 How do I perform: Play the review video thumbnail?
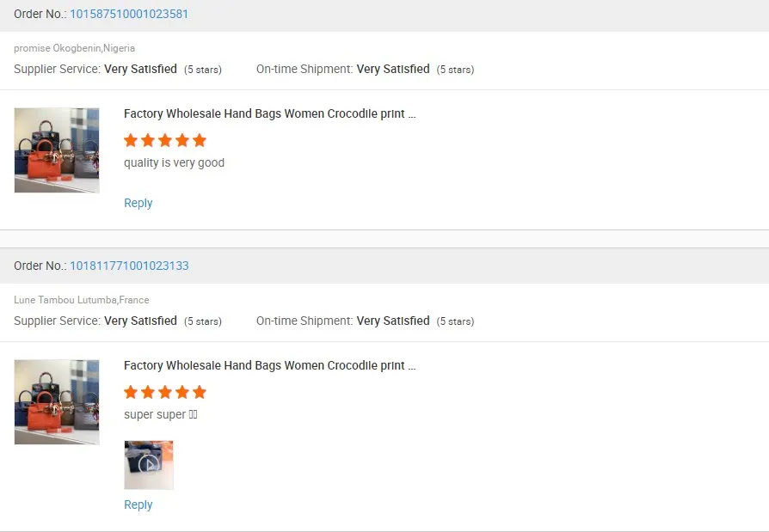(149, 465)
